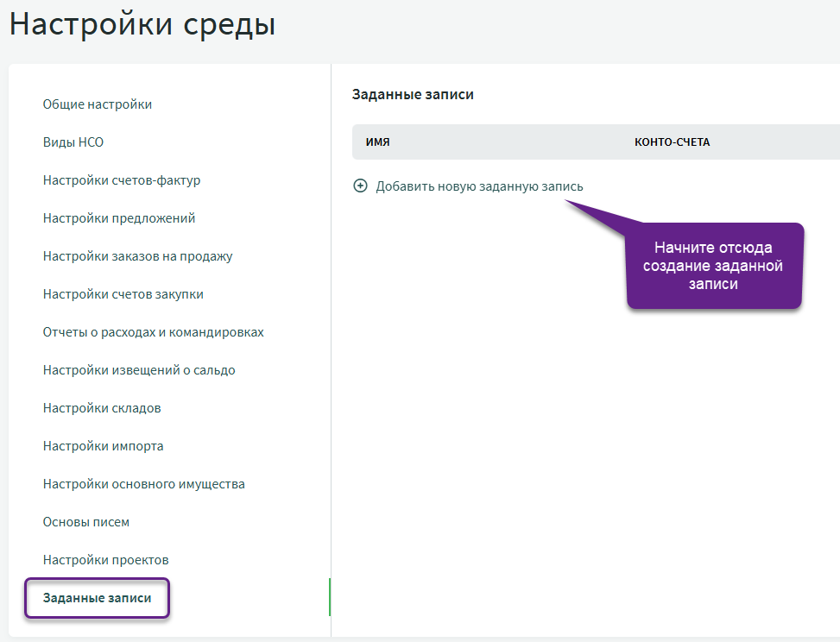The width and height of the screenshot is (840, 642).
Task: Click the plus icon for adding a record
Action: 361,186
